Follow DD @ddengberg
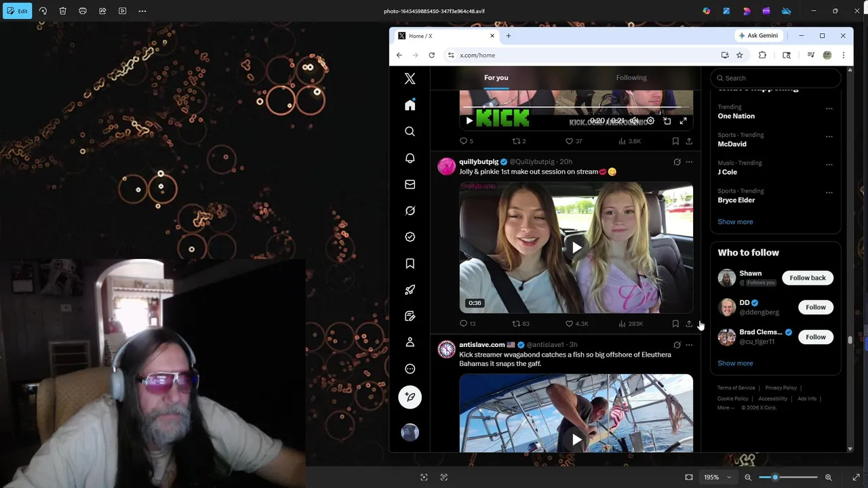868x488 pixels. [x=816, y=307]
